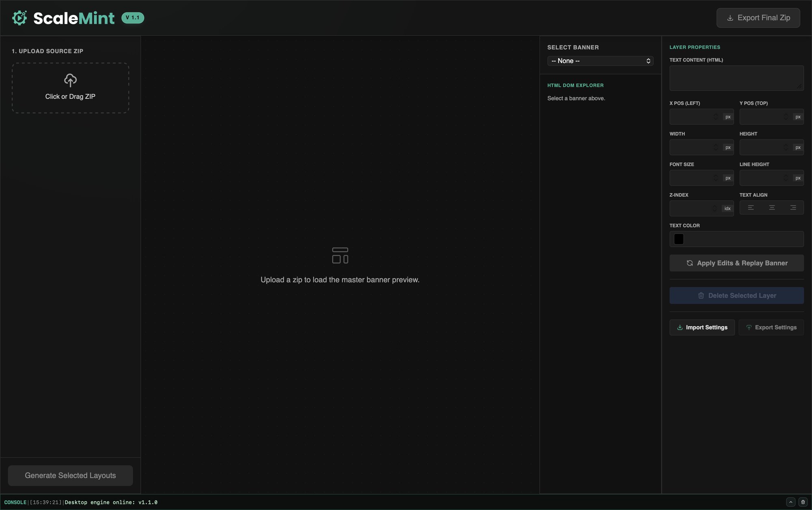812x510 pixels.
Task: Expand the console with the chevron icon
Action: (x=790, y=502)
